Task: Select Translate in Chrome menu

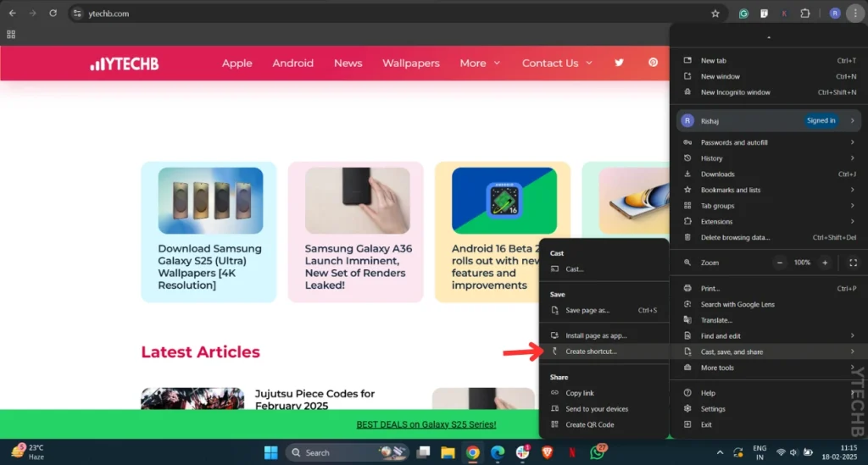Action: [768, 320]
